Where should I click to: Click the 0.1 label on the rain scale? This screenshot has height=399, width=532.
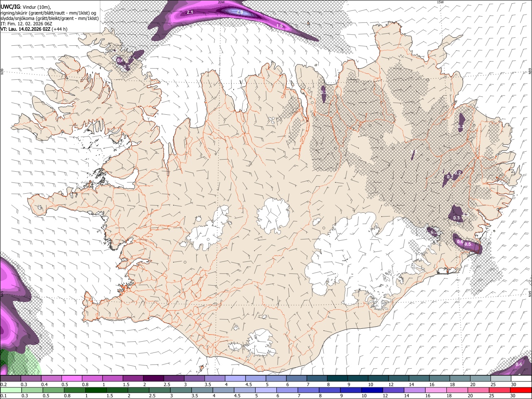point(4,396)
